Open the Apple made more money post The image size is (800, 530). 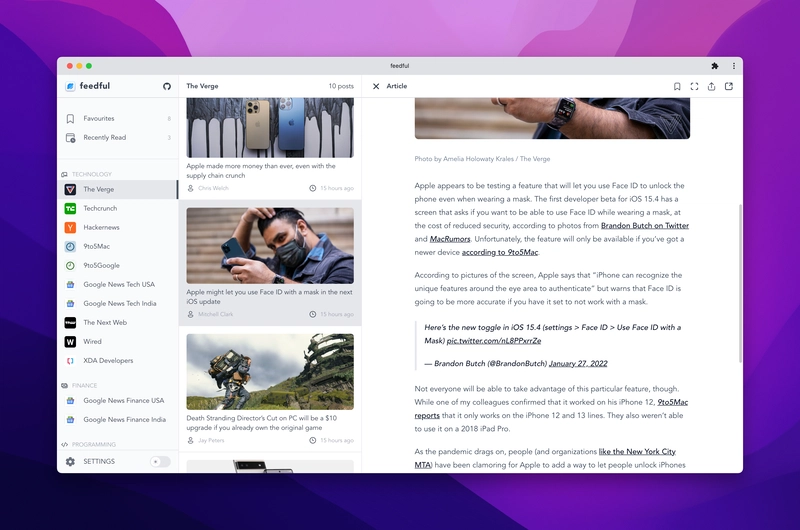pos(270,146)
